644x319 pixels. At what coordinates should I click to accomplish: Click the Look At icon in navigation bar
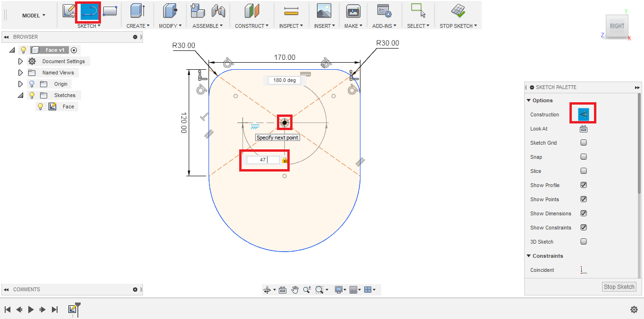point(283,290)
